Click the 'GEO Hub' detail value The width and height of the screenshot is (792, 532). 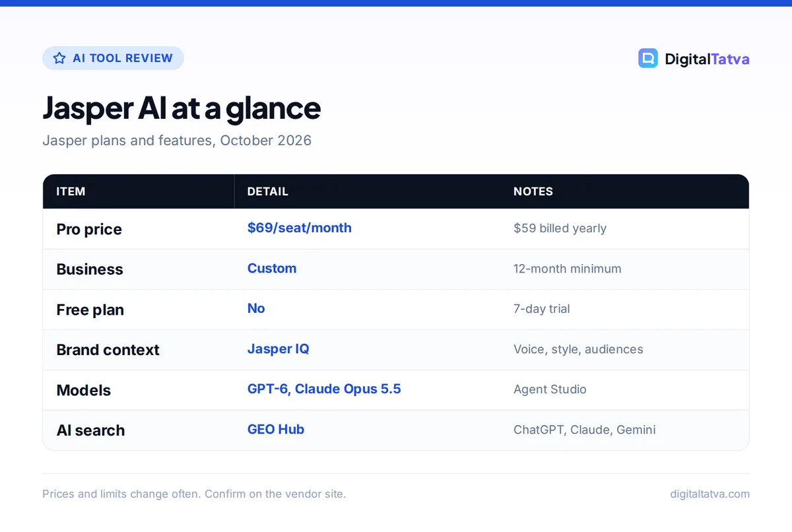[276, 429]
